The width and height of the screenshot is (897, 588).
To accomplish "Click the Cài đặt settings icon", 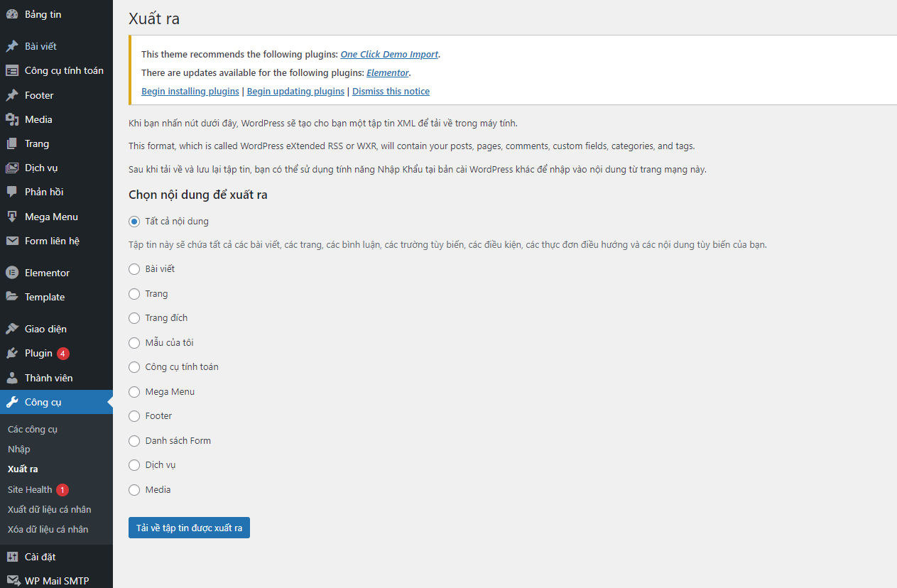I will 12,557.
